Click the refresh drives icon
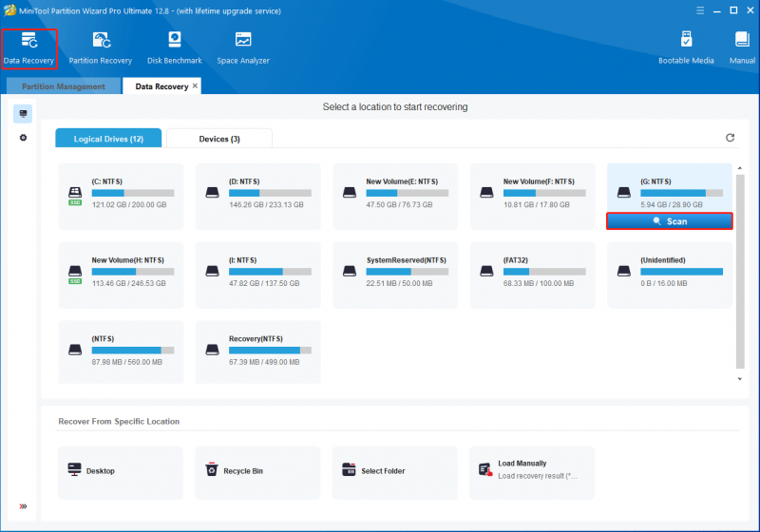This screenshot has height=532, width=760. [x=730, y=138]
